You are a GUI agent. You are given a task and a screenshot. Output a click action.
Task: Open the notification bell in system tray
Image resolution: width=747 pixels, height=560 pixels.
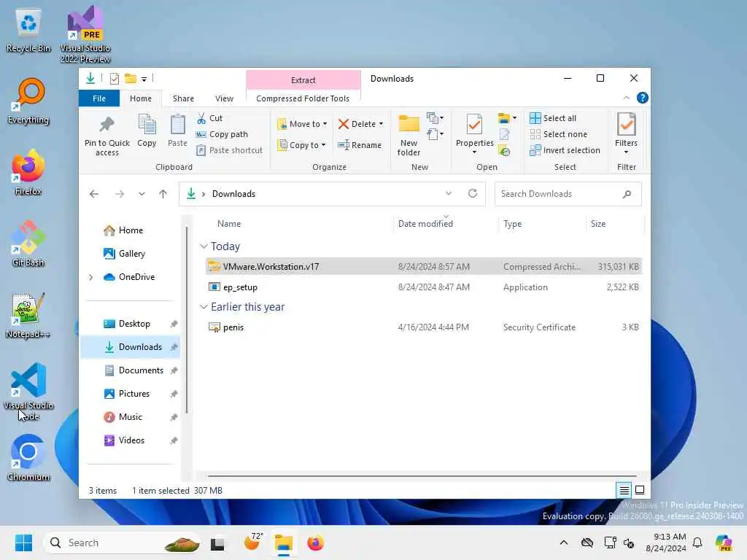697,542
